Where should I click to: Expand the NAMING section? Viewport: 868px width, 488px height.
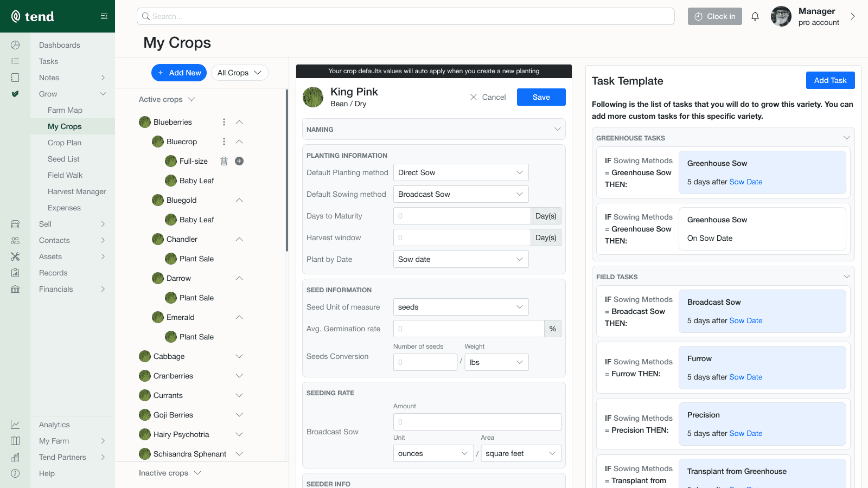pyautogui.click(x=557, y=129)
